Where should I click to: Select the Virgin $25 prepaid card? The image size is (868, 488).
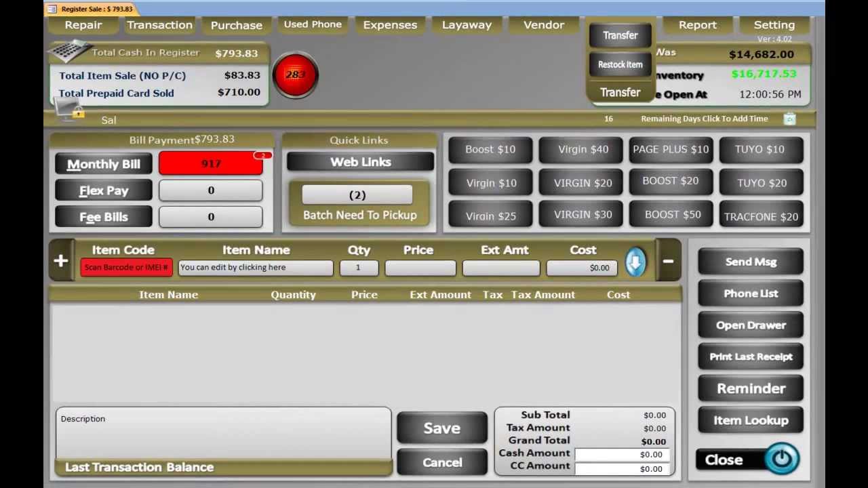click(490, 216)
